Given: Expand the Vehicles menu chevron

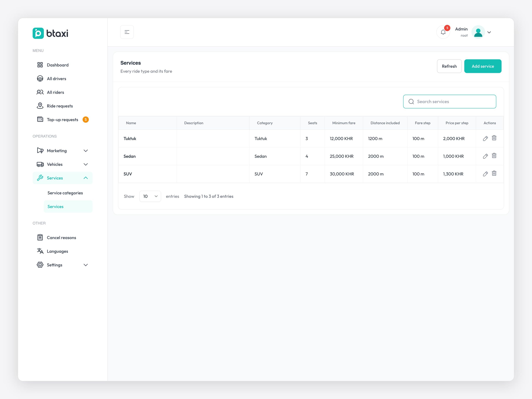Looking at the screenshot, I should (x=86, y=165).
